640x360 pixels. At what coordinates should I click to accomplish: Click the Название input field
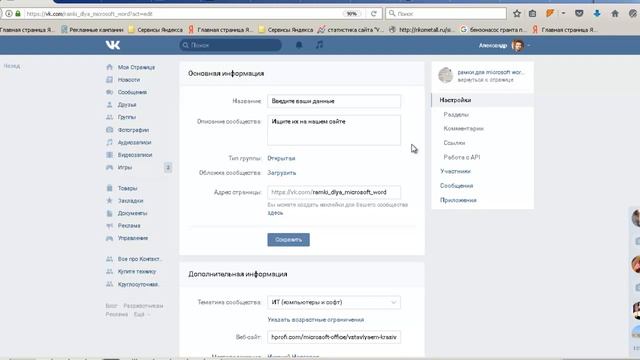click(334, 101)
